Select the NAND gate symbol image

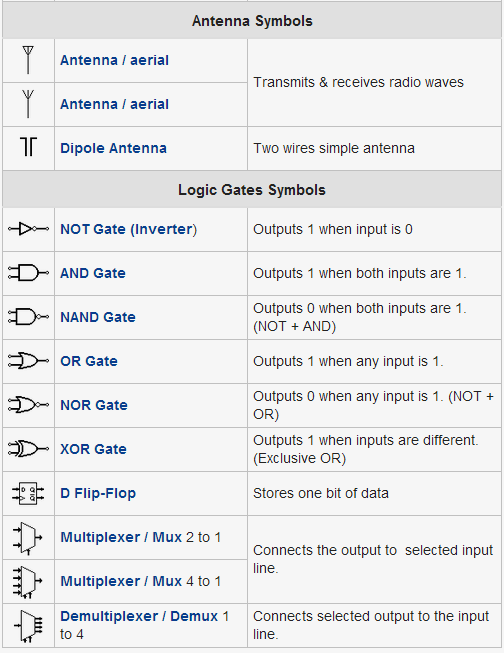click(28, 317)
